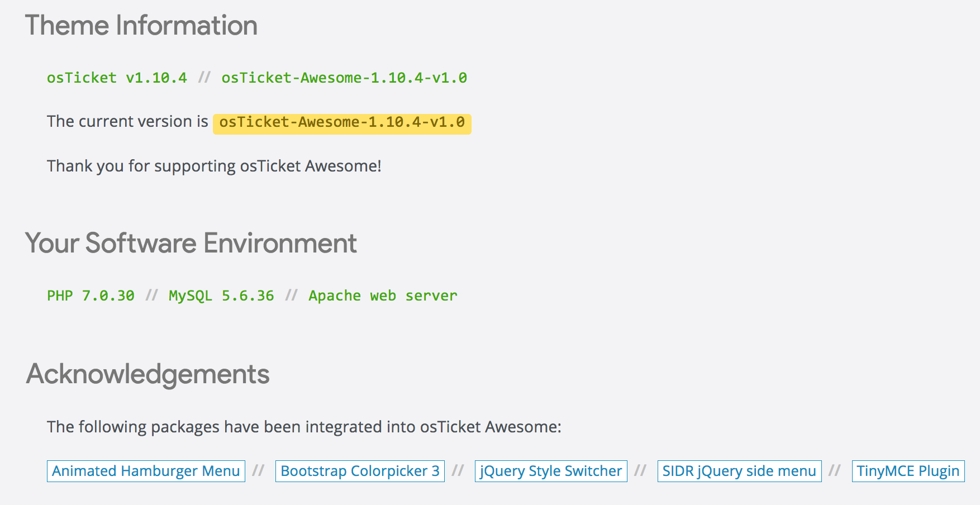This screenshot has height=505, width=980.
Task: Click the green osTicket v1.10.4 text
Action: pyautogui.click(x=117, y=78)
